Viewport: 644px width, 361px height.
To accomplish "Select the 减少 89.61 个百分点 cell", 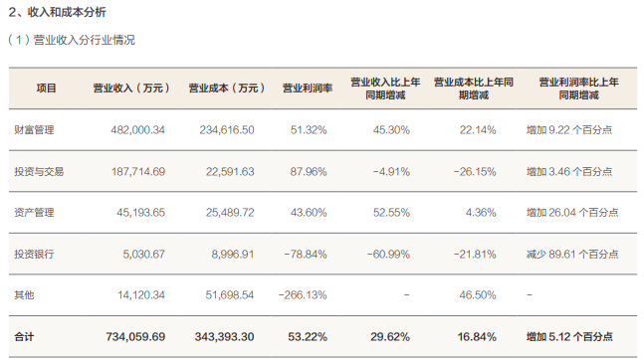I will point(572,254).
